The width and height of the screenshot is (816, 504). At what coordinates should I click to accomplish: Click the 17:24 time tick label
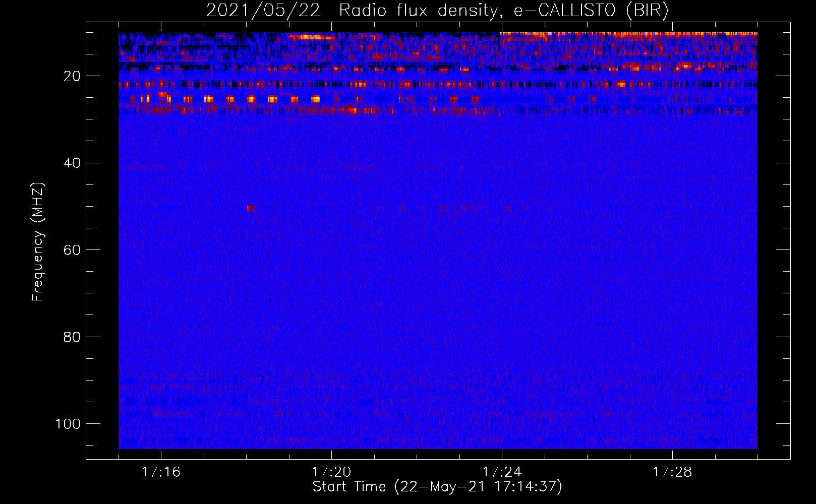point(502,472)
